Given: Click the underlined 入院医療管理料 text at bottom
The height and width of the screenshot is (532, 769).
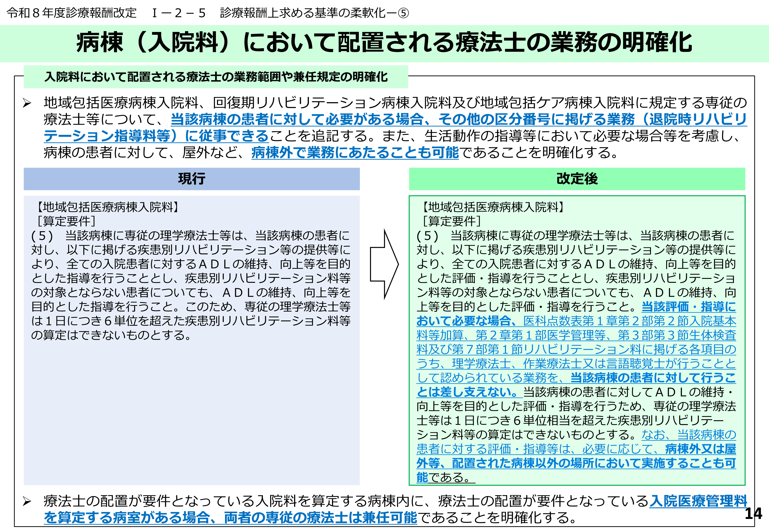Looking at the screenshot, I should click(698, 501).
